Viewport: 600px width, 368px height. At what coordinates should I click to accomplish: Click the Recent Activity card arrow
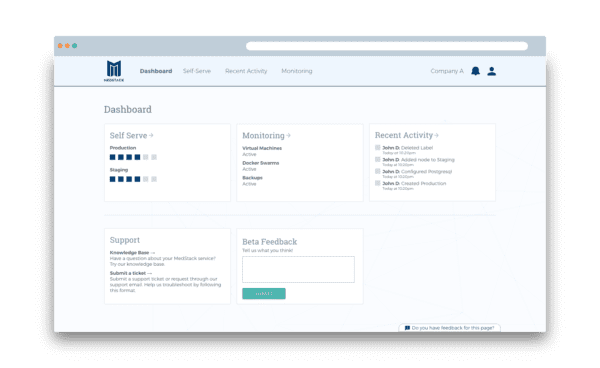tap(437, 135)
